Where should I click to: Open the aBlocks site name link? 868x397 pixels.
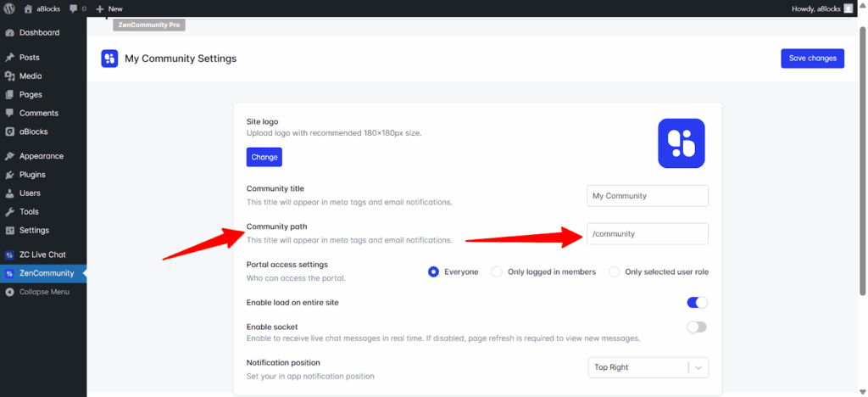tap(50, 8)
